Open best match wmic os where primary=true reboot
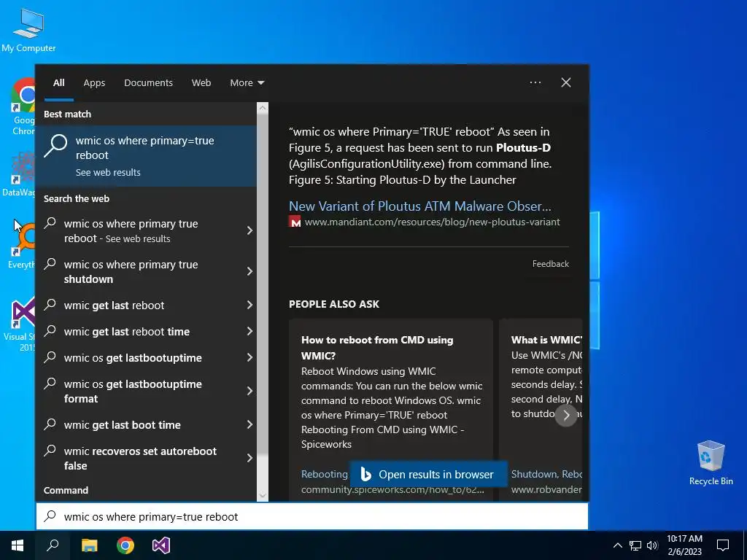Viewport: 747px width, 560px height. (x=146, y=156)
